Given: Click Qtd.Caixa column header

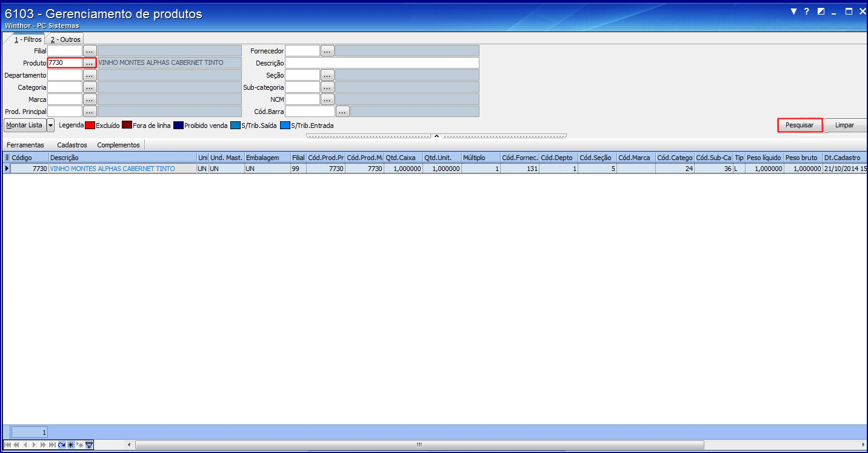Looking at the screenshot, I should [403, 158].
